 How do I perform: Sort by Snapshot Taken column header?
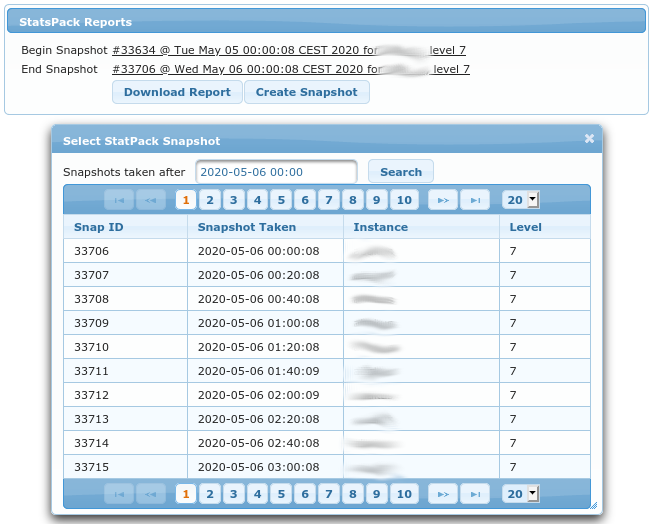click(265, 227)
